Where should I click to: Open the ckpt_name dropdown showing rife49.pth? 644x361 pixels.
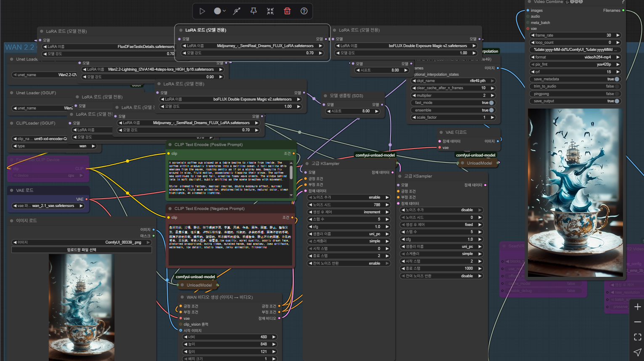tap(453, 81)
